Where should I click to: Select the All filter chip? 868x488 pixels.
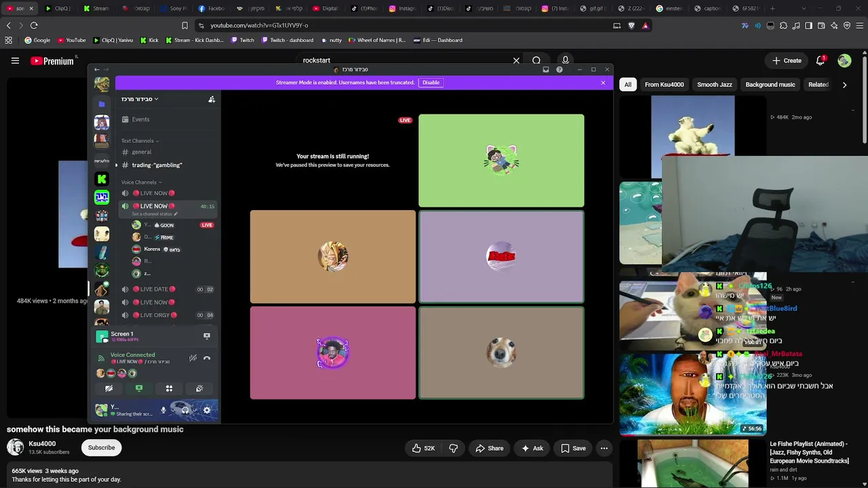[628, 85]
